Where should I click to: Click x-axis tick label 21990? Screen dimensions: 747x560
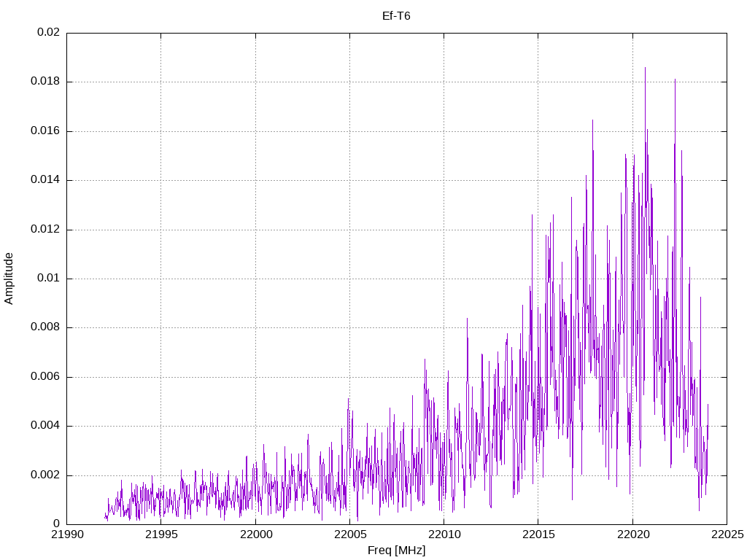pos(66,534)
